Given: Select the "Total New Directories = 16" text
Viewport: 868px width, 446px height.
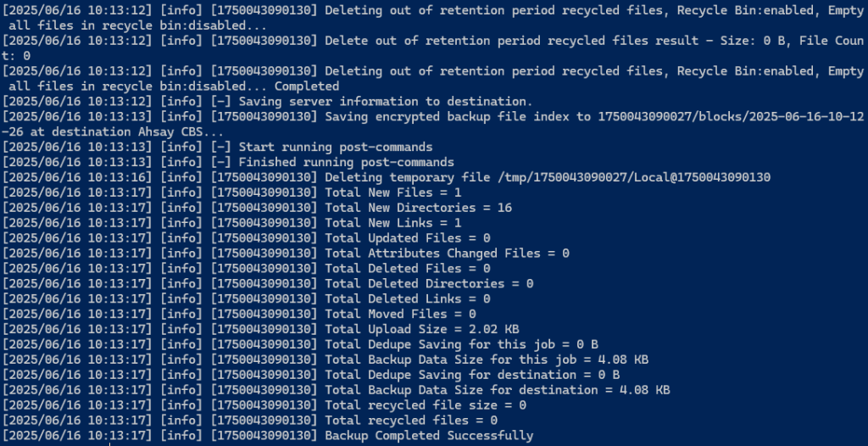Looking at the screenshot, I should click(x=419, y=208).
